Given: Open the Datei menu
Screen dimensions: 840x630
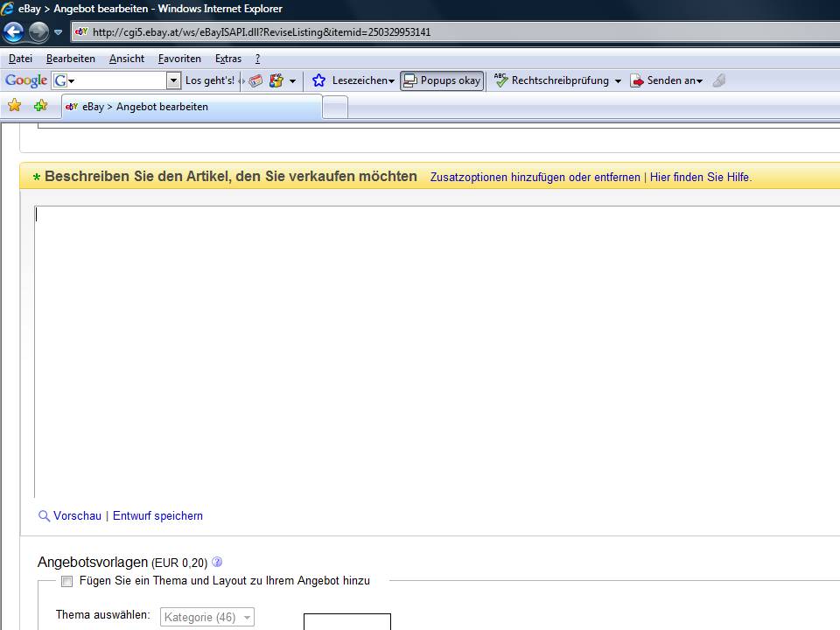Looking at the screenshot, I should click(x=20, y=59).
